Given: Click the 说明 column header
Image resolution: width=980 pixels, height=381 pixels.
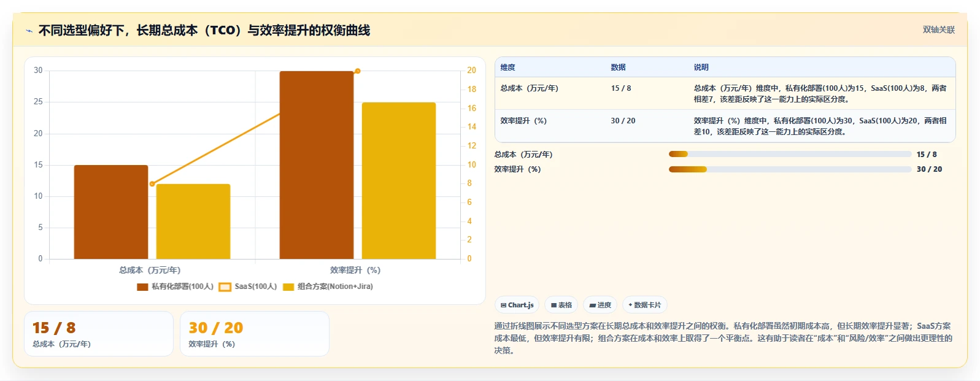Looking at the screenshot, I should pyautogui.click(x=701, y=67).
